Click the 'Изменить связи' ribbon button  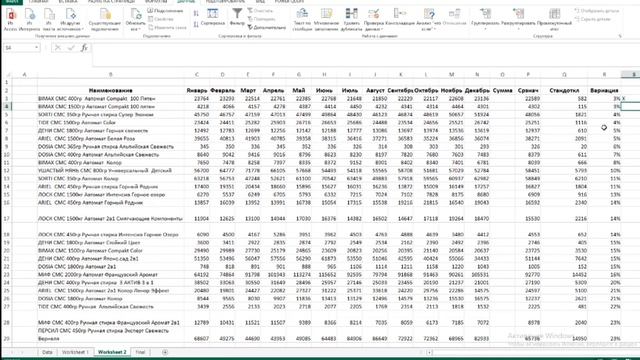click(x=167, y=27)
